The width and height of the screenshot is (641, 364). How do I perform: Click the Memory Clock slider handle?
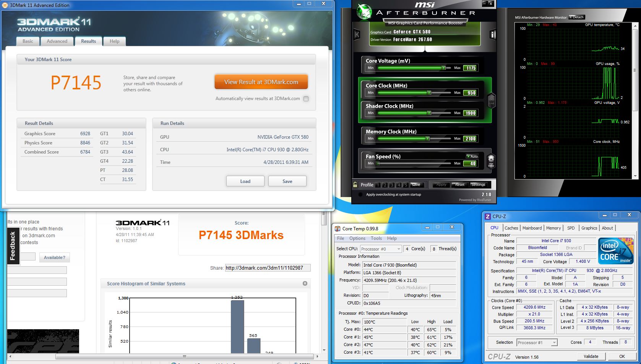click(427, 139)
